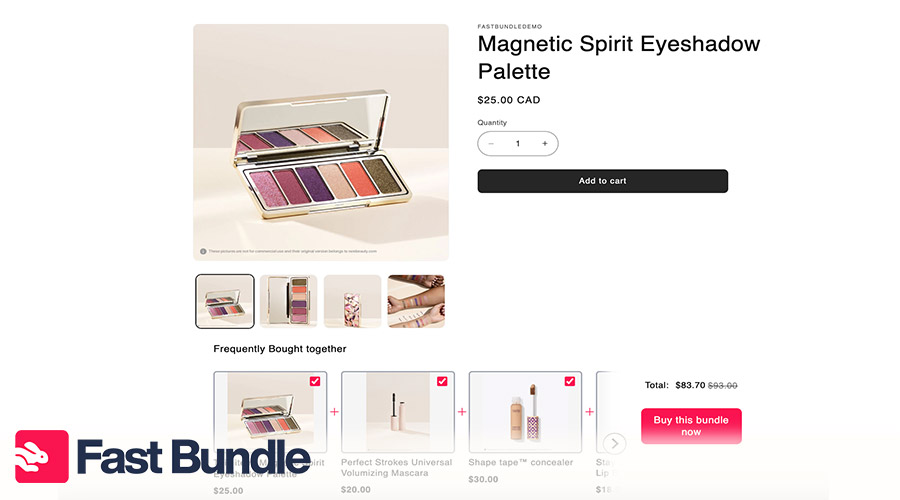Uncheck the Volumizing Mascara bundle checkbox
This screenshot has width=900, height=500.
[x=442, y=381]
